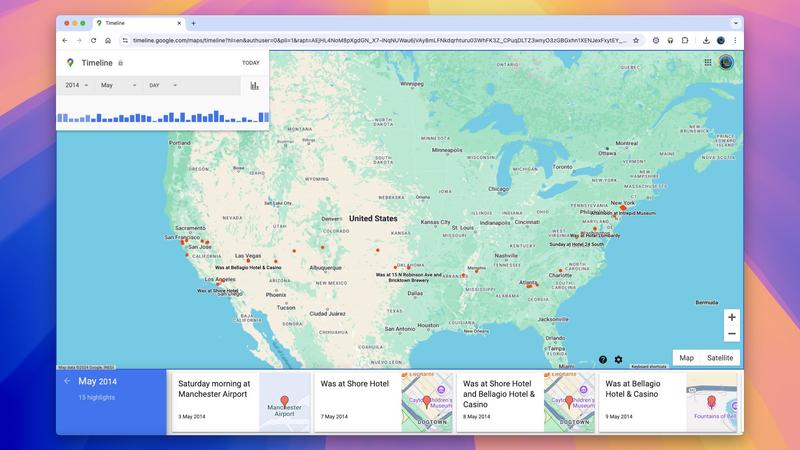Switch to Map view
The image size is (800, 450).
686,358
